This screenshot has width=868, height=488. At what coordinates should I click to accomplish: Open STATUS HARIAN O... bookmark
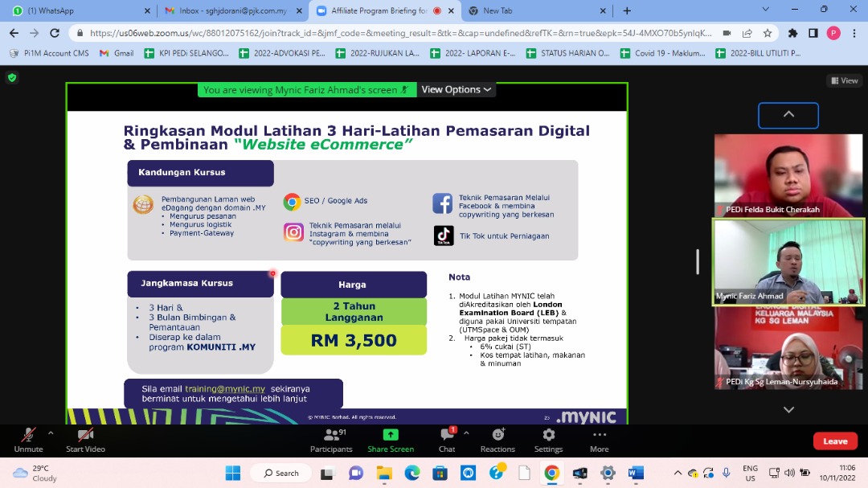[x=568, y=53]
